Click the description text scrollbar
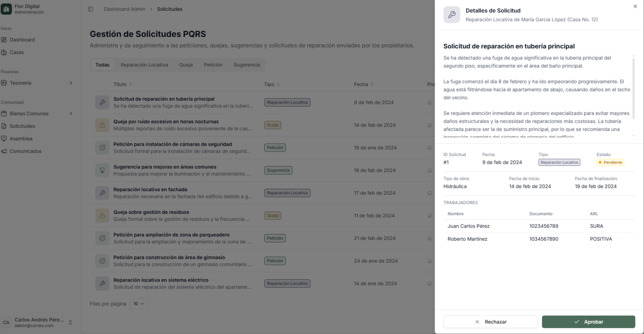 633,87
